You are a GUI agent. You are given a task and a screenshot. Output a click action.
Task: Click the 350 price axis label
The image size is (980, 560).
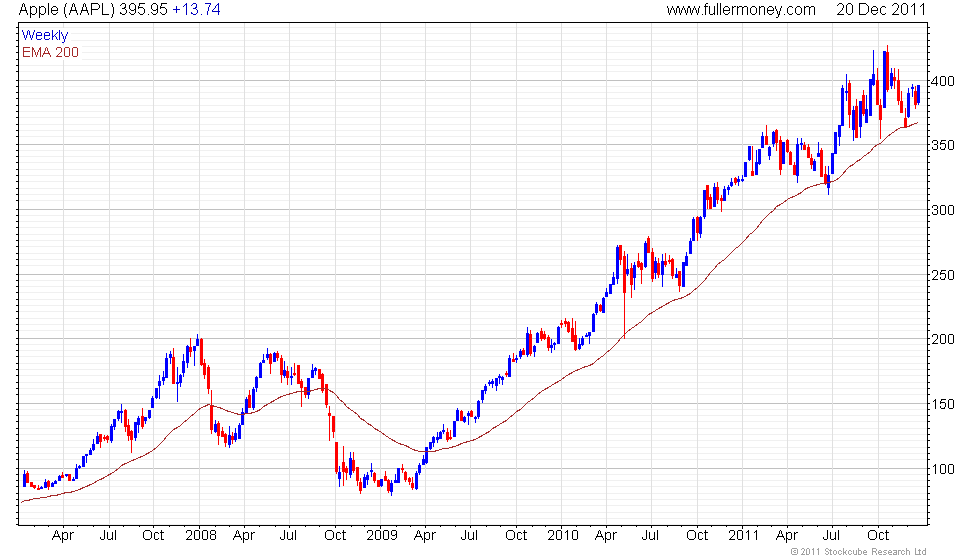942,146
